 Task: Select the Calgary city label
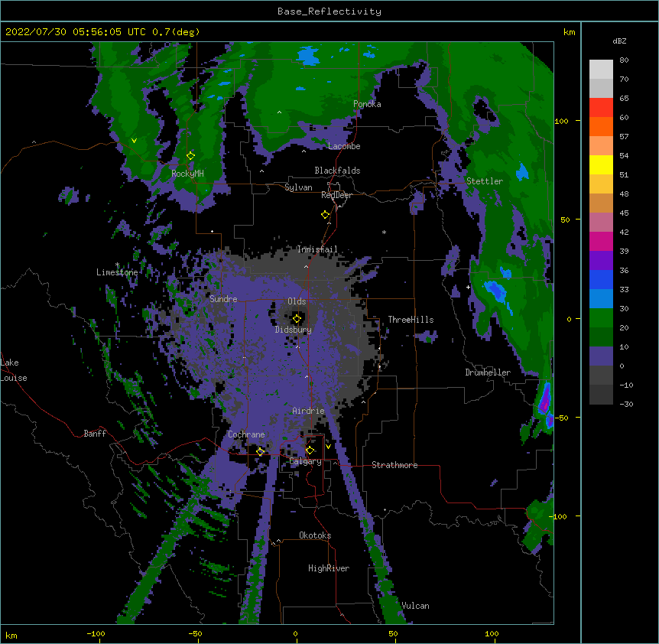pos(305,461)
